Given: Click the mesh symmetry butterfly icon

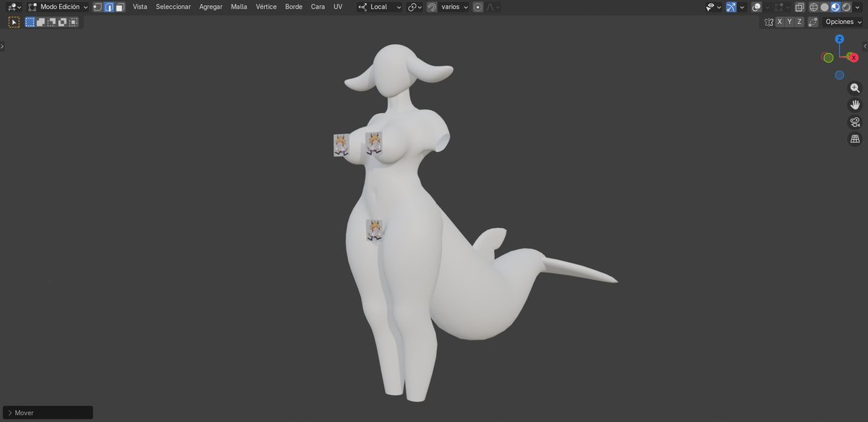Looking at the screenshot, I should click(x=769, y=22).
